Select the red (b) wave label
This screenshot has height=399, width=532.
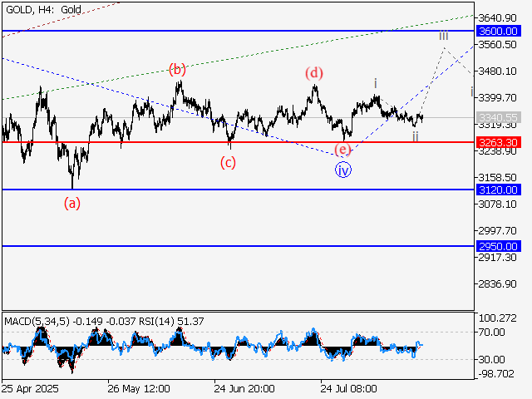point(177,70)
